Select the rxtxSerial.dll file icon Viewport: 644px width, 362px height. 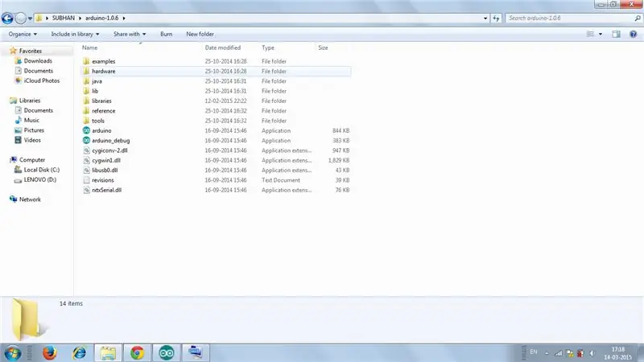tap(86, 190)
